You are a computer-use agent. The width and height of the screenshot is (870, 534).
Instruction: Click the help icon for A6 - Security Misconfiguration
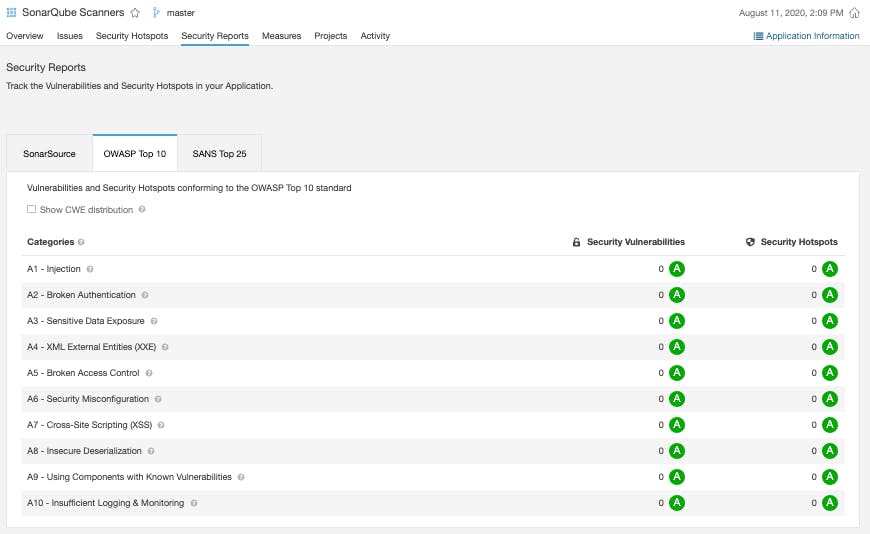coord(158,399)
